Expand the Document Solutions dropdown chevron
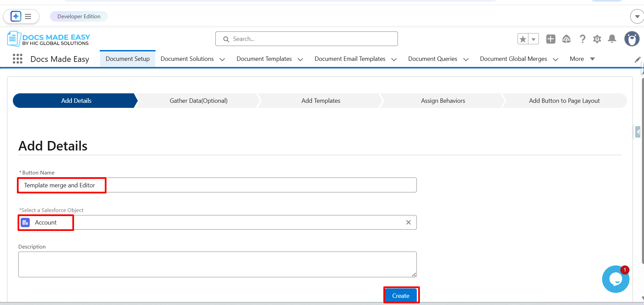This screenshot has height=305, width=644. click(222, 60)
